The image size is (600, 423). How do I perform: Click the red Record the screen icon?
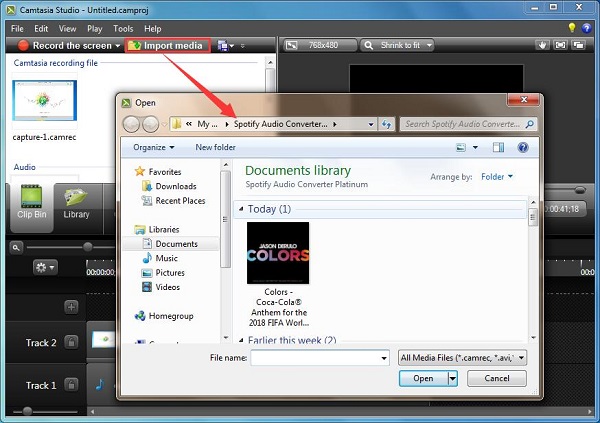point(23,46)
